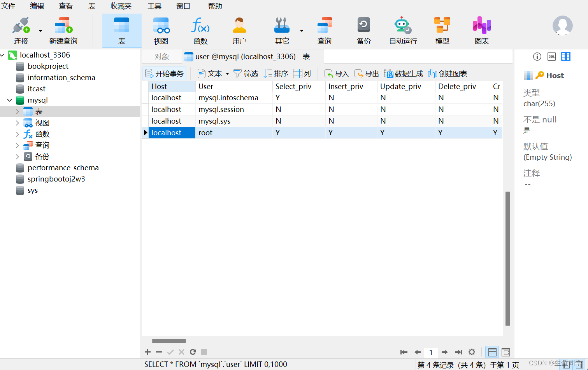The height and width of the screenshot is (370, 588).
Task: Select the 表 table toolbar icon
Action: [x=122, y=31]
